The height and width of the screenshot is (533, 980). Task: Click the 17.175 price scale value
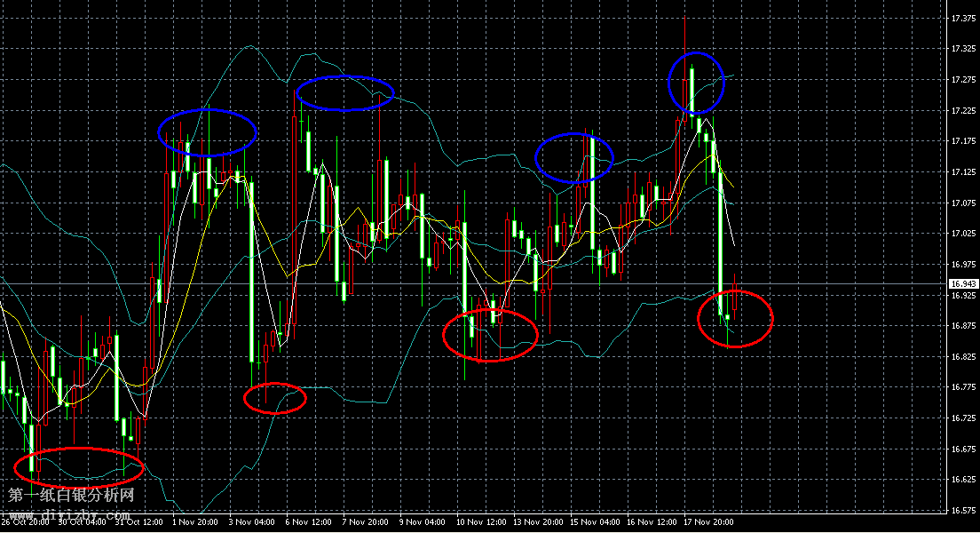[x=963, y=140]
